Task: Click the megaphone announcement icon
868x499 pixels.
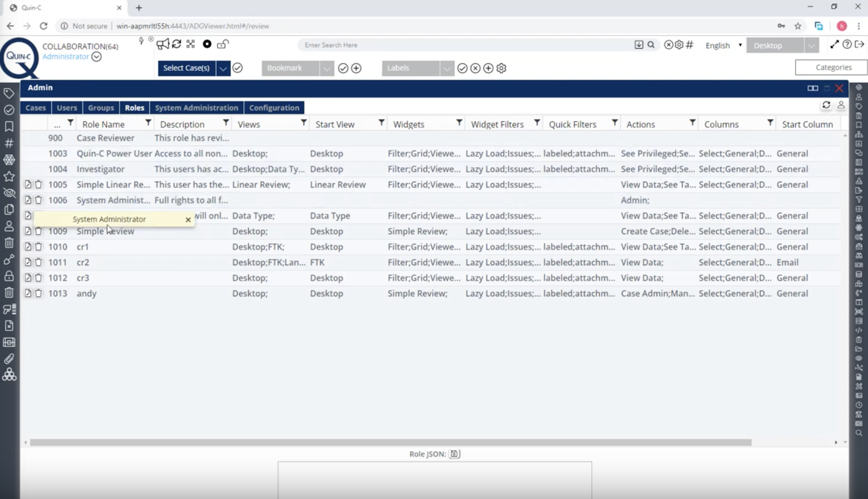Action: click(163, 44)
